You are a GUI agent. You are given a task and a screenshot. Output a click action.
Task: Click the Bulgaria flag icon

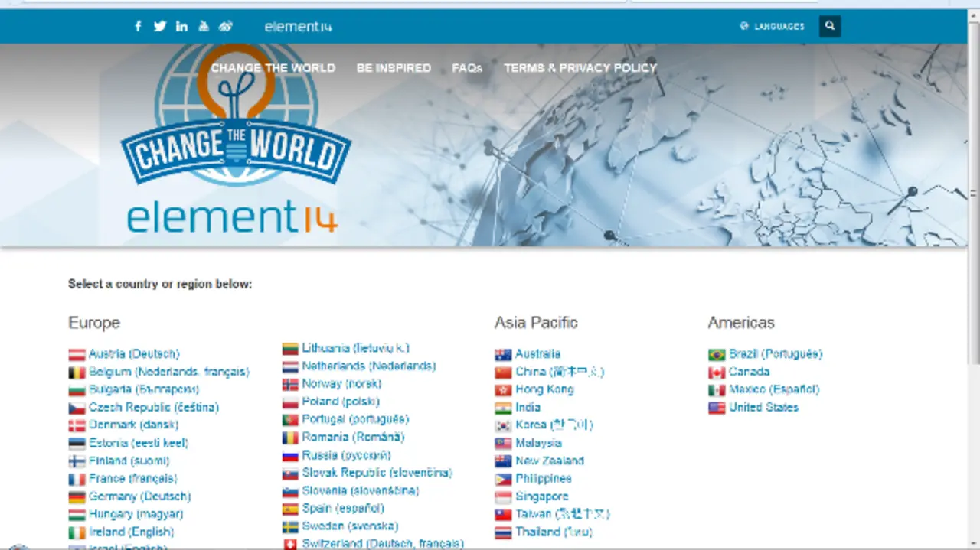[x=77, y=390]
